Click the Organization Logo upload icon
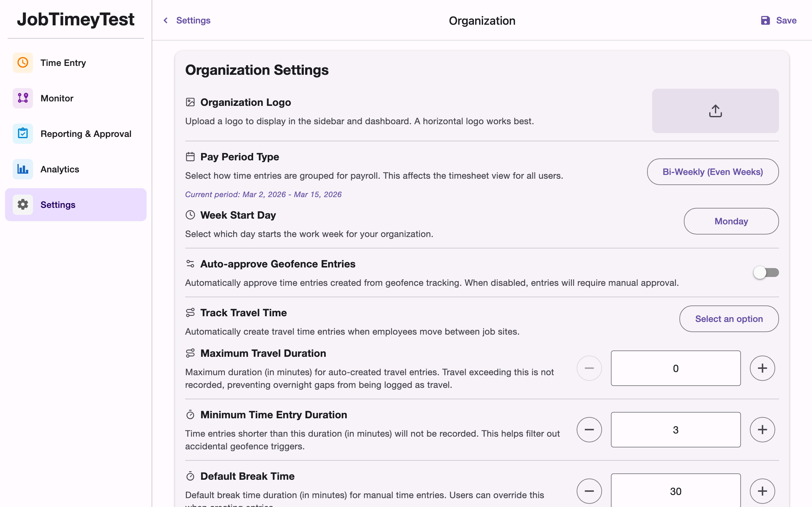This screenshot has height=507, width=812. tap(715, 111)
